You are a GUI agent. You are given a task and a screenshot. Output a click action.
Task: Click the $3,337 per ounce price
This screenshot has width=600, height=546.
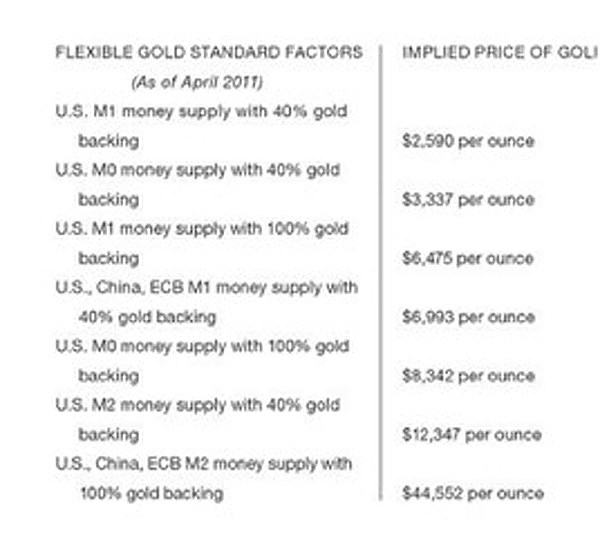pos(467,199)
